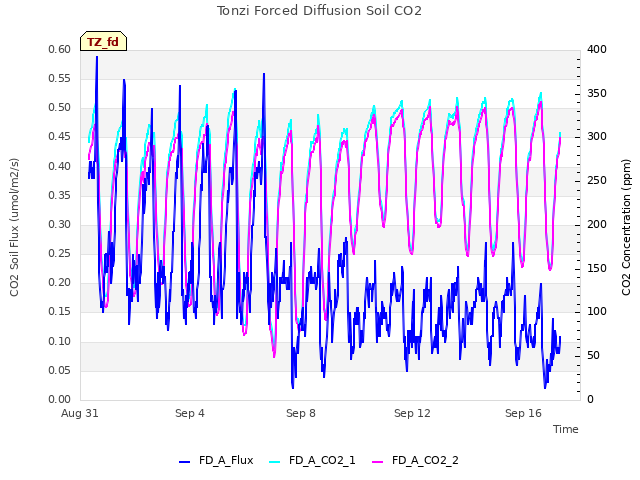Click the Aug 31 x-axis label
The height and width of the screenshot is (480, 640).
[80, 413]
